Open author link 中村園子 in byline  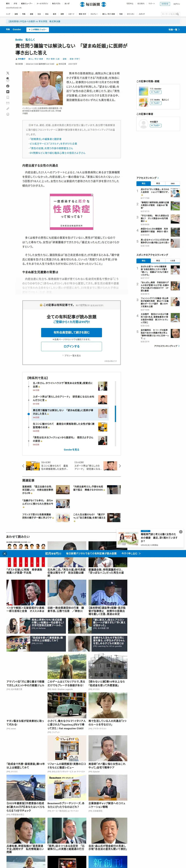click(21, 59)
